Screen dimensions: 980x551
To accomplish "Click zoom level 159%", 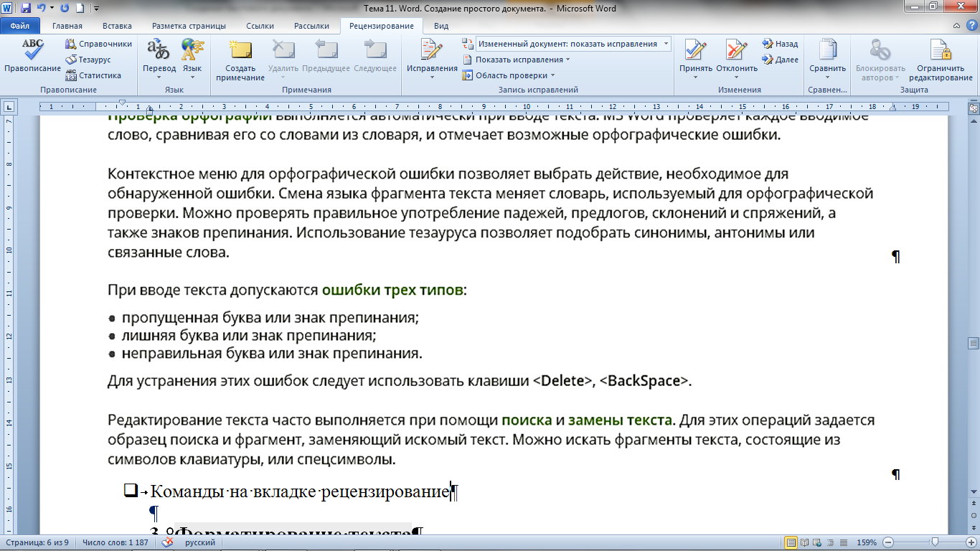I will (866, 543).
